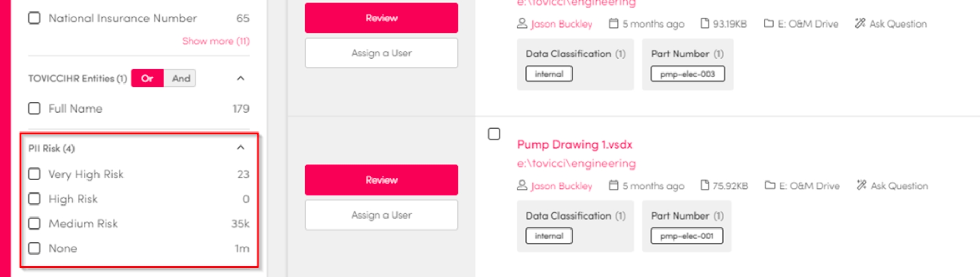Viewport: 980px width, 277px height.
Task: Select the Pump Drawing 1.vsdx file checkbox
Action: pos(494,134)
